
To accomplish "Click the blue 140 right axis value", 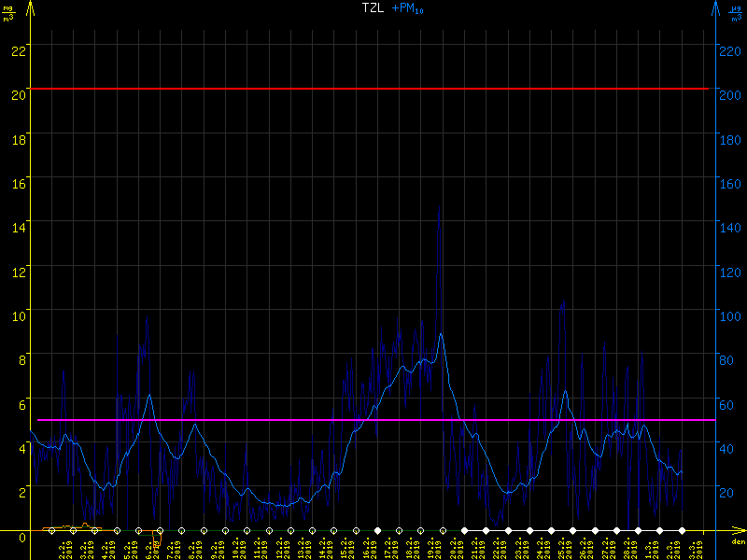I will coord(731,227).
